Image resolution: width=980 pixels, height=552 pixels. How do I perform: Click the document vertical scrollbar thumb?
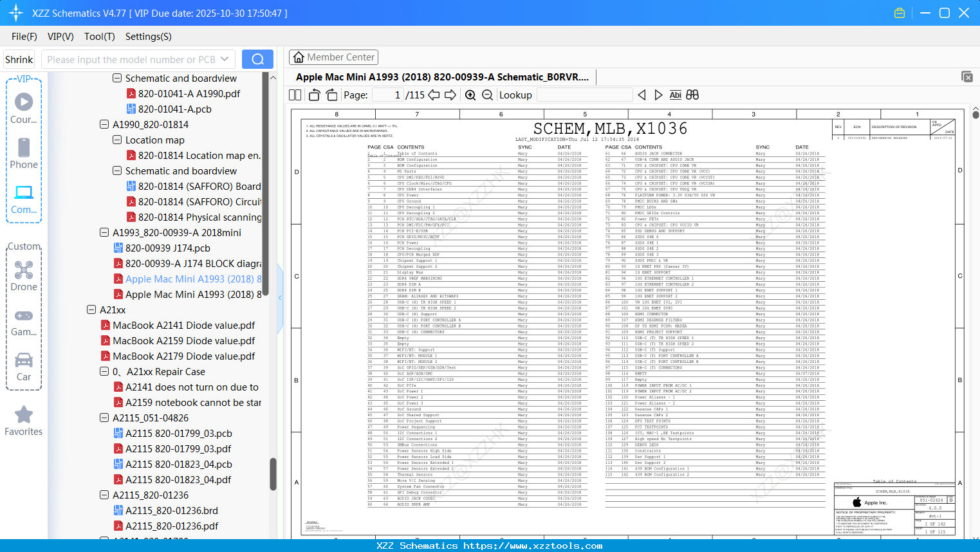coord(975,115)
